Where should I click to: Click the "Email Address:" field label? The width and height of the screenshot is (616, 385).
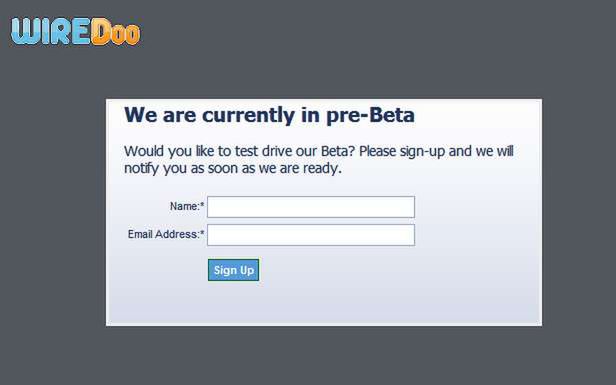pyautogui.click(x=164, y=234)
